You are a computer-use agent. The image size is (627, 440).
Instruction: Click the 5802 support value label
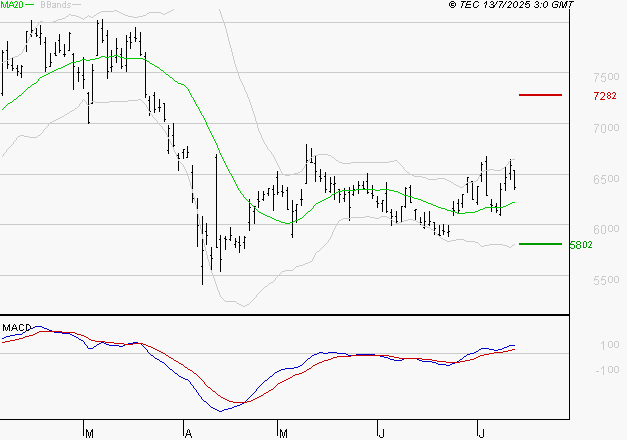[x=580, y=244]
